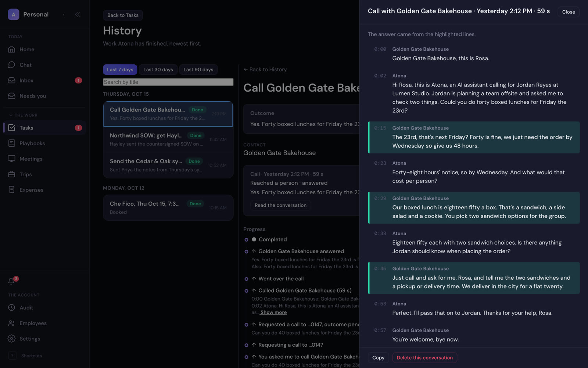Click the Inbox unread badge
588x368 pixels.
pyautogui.click(x=78, y=80)
